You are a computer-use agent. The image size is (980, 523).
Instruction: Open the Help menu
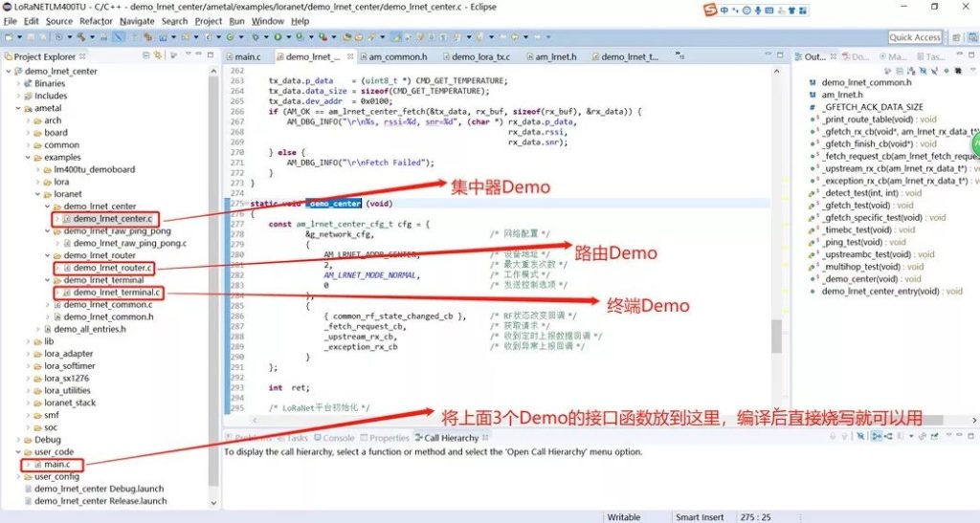[x=300, y=21]
